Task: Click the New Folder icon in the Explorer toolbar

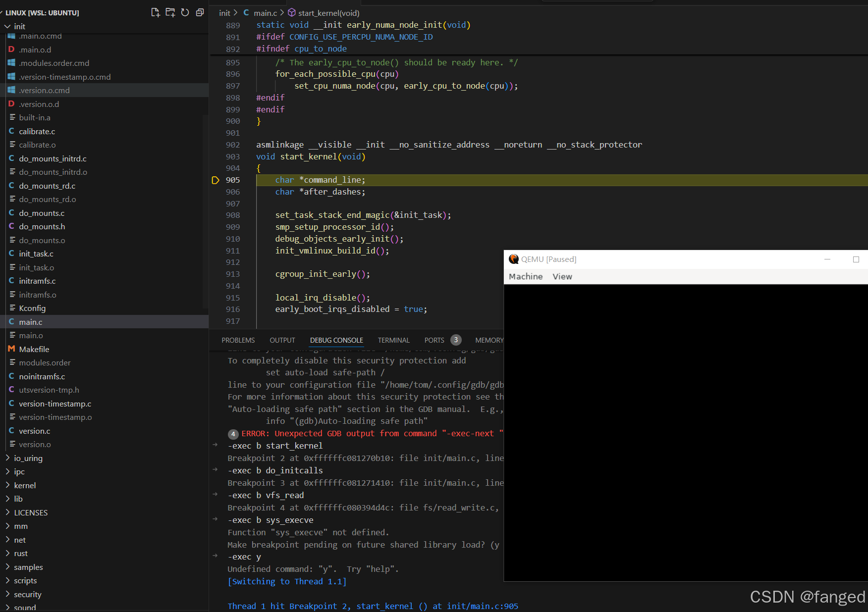Action: (x=170, y=12)
